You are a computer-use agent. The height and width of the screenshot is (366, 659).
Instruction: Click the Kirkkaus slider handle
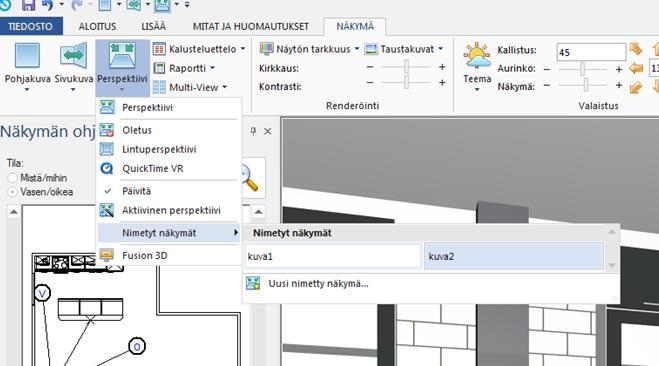click(x=406, y=67)
